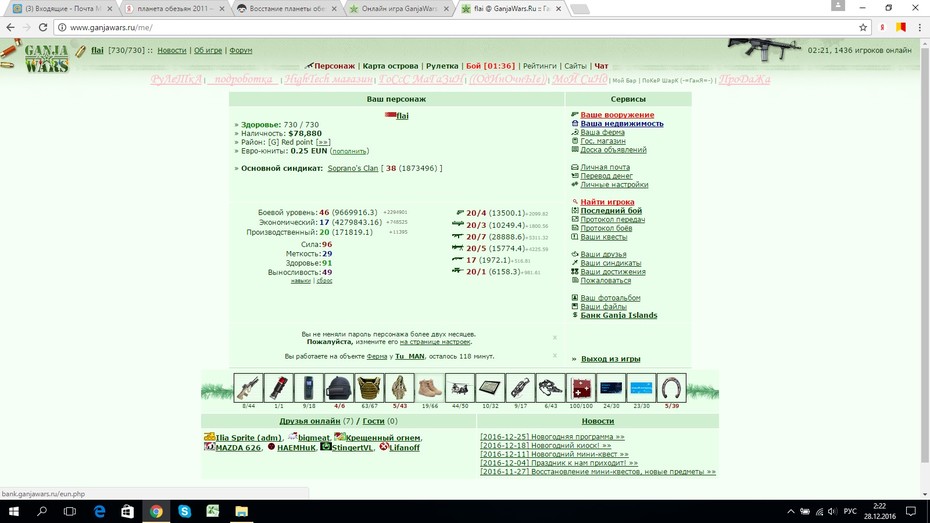Screen dimensions: 930x523
Task: Select the armor vest item 63/67
Action: [370, 388]
